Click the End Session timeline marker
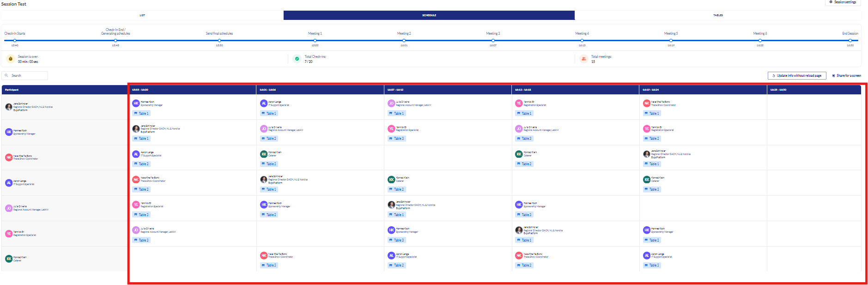 click(850, 40)
